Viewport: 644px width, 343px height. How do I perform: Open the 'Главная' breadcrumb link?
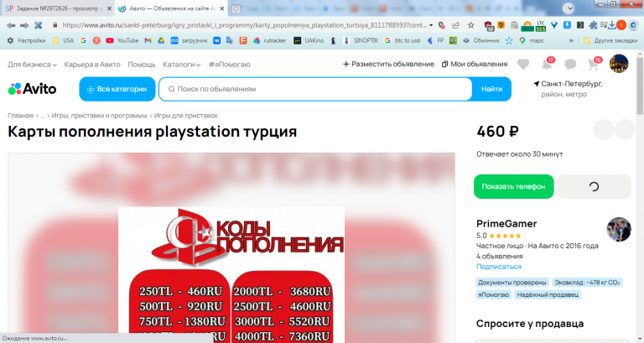coord(20,116)
